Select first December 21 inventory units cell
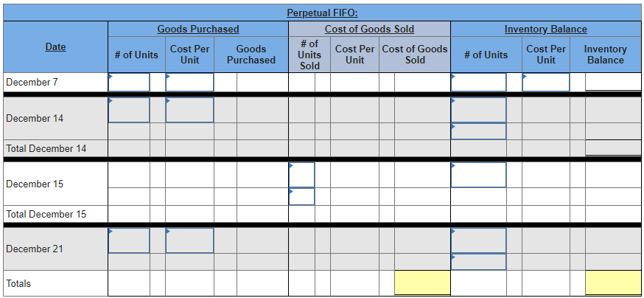This screenshot has width=644, height=298. coord(478,240)
